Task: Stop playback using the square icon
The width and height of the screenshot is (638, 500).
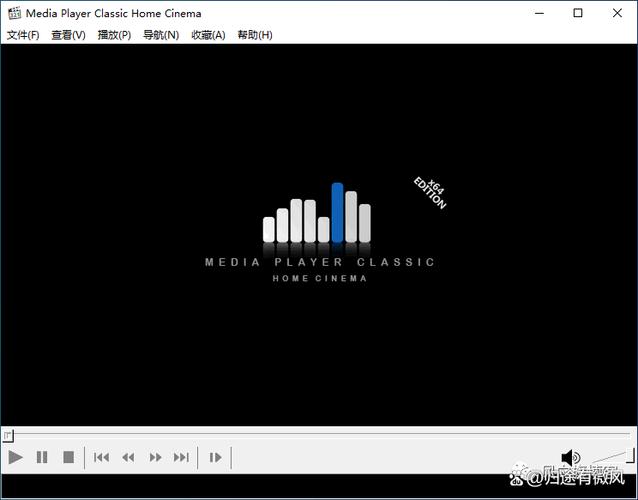Action: pos(69,457)
